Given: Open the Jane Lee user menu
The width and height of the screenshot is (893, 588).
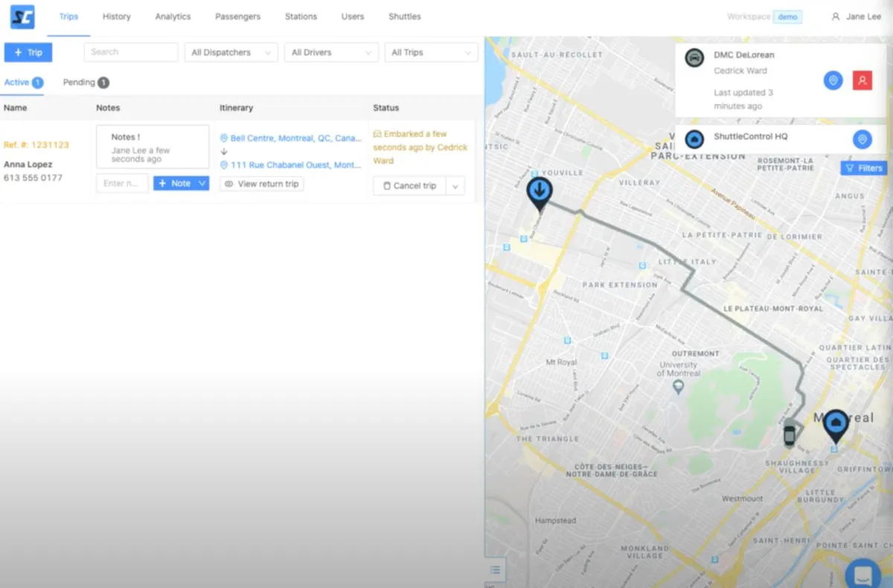Looking at the screenshot, I should click(x=857, y=16).
